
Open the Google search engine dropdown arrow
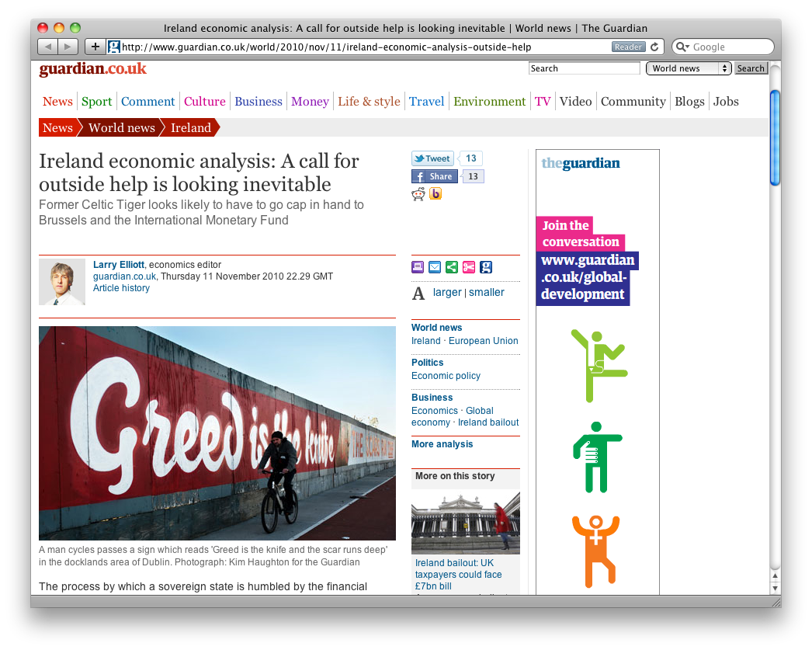pos(683,47)
